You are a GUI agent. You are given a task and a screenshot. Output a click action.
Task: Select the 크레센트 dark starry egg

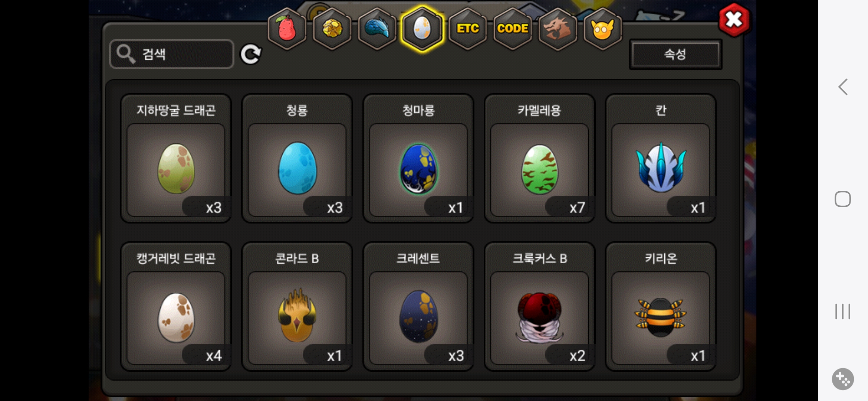point(418,307)
